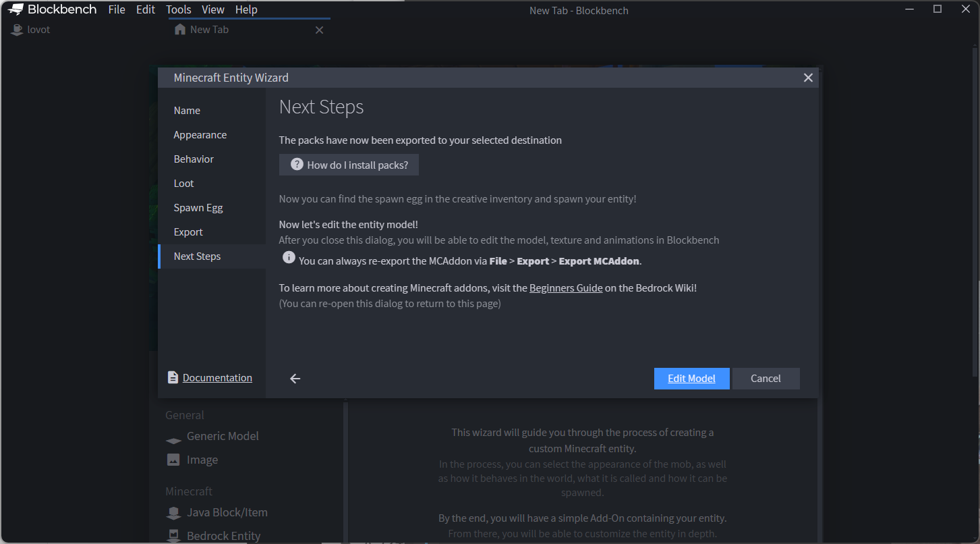Go to the Name wizard step
Screen dimensions: 980x544
coord(212,111)
